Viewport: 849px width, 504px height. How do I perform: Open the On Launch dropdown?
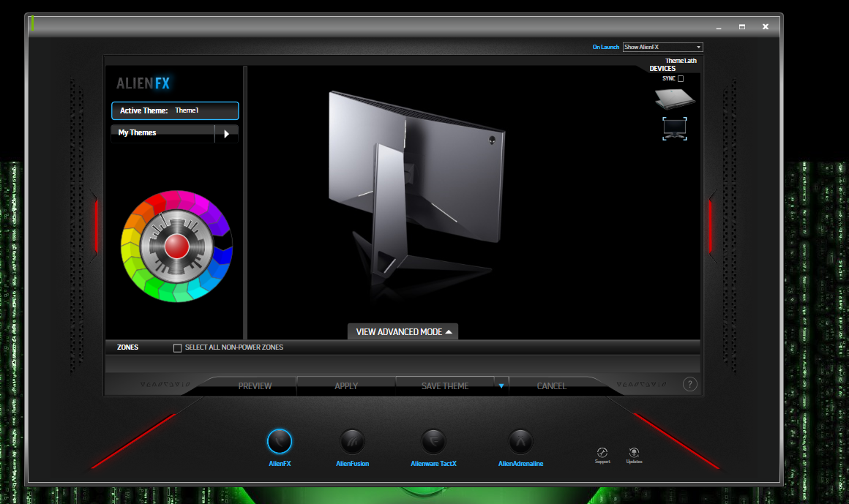663,47
